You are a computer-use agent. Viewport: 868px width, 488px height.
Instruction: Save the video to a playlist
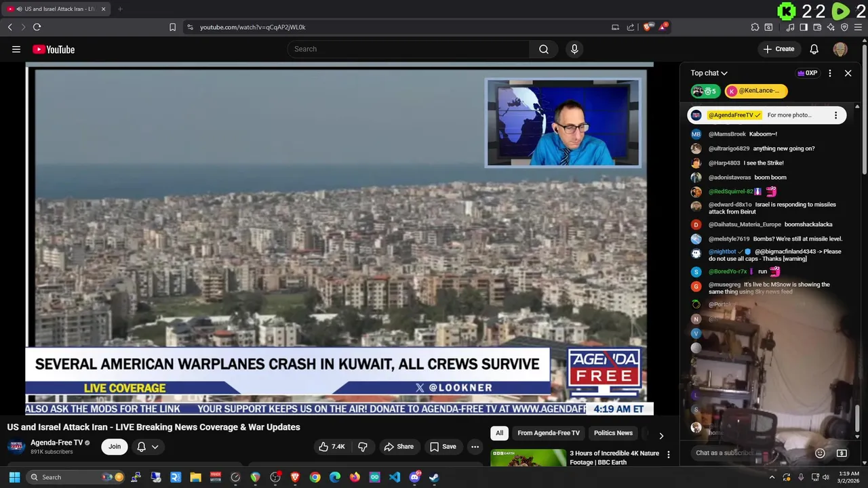point(443,447)
